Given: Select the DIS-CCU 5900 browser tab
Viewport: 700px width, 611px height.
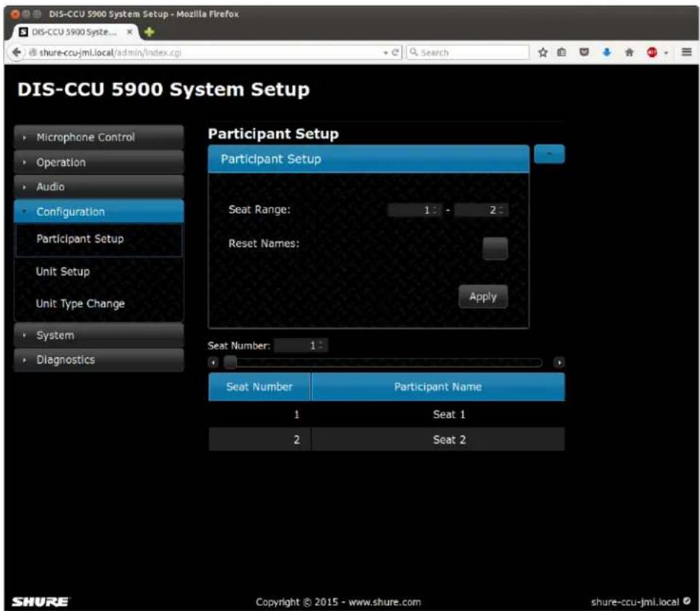Looking at the screenshot, I should point(75,31).
